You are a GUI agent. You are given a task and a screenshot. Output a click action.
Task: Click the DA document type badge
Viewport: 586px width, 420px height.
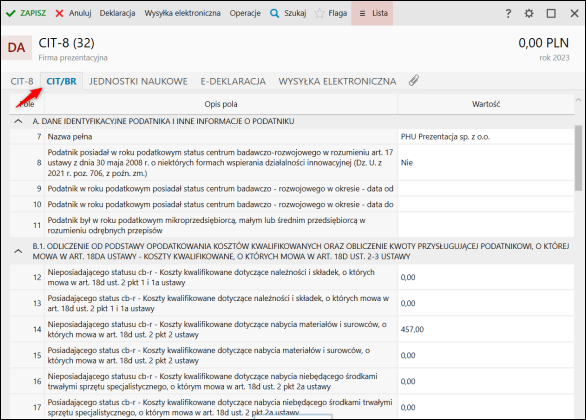point(16,48)
